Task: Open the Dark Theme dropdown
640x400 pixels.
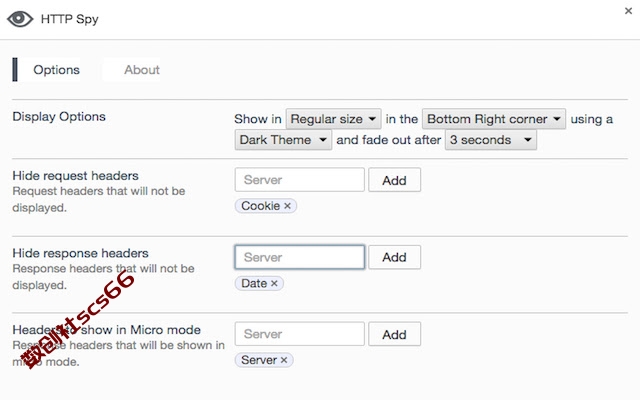Action: [x=283, y=140]
